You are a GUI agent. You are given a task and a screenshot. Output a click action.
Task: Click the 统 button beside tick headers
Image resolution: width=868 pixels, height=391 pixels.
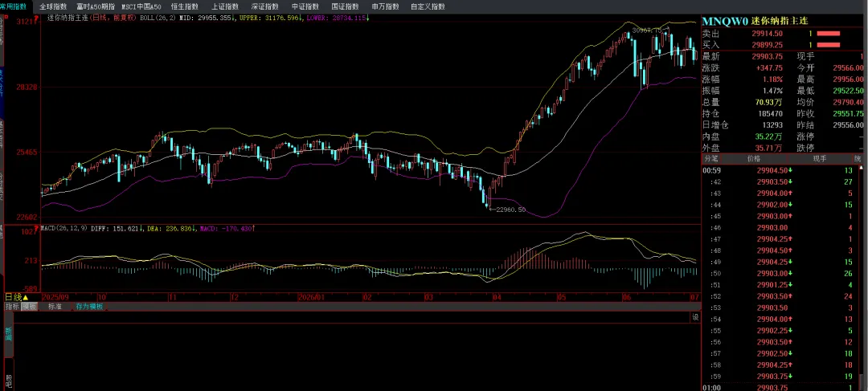click(x=858, y=159)
